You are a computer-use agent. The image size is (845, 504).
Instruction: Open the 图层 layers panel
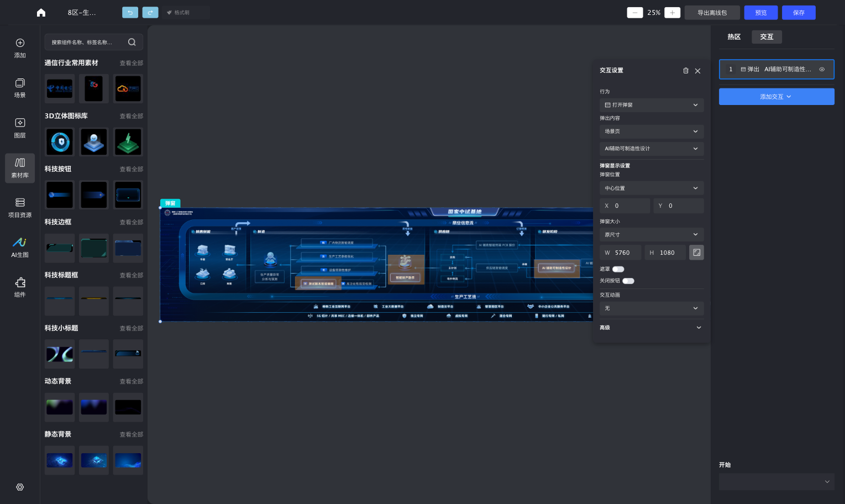(x=20, y=128)
